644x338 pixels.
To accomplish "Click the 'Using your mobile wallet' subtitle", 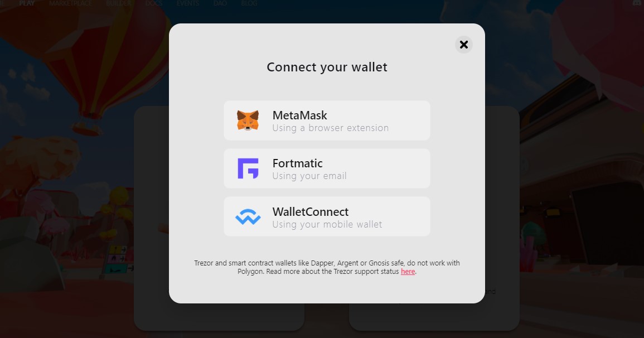I will pos(327,225).
